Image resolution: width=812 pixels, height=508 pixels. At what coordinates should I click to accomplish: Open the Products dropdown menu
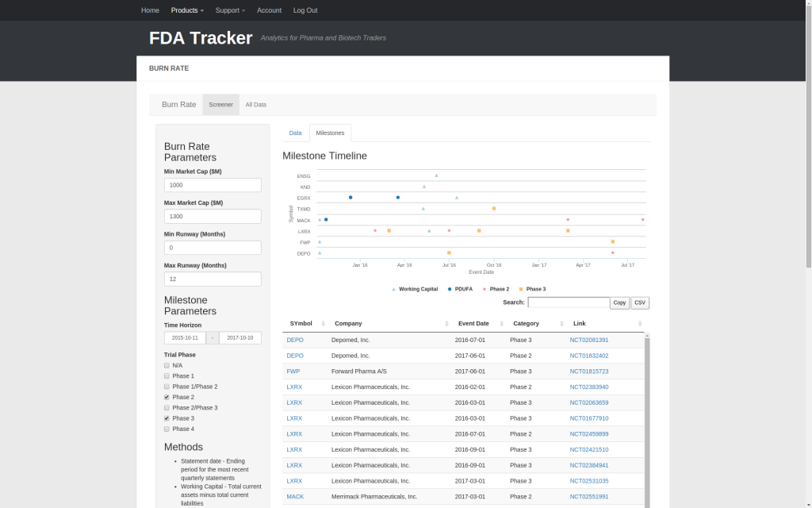(187, 10)
